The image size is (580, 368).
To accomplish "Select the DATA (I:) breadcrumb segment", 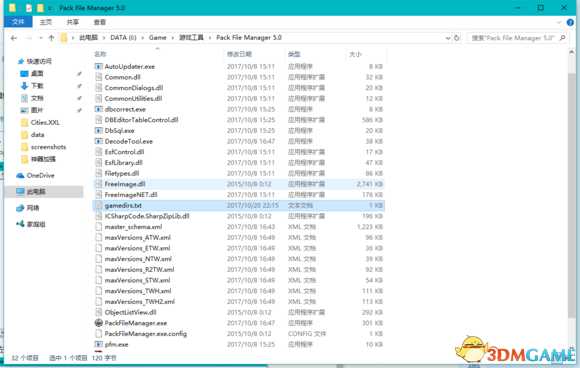I will coord(123,38).
